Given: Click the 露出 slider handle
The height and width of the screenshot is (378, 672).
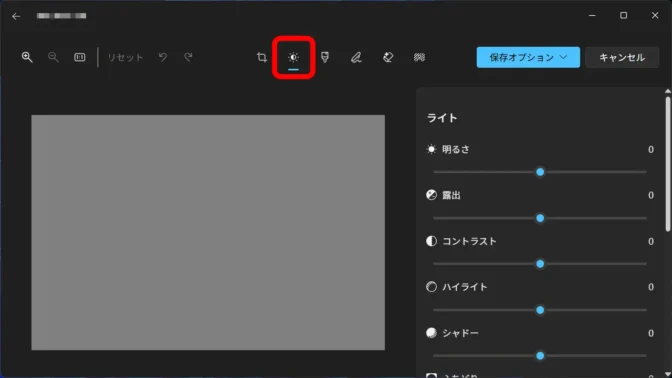Looking at the screenshot, I should tap(540, 218).
